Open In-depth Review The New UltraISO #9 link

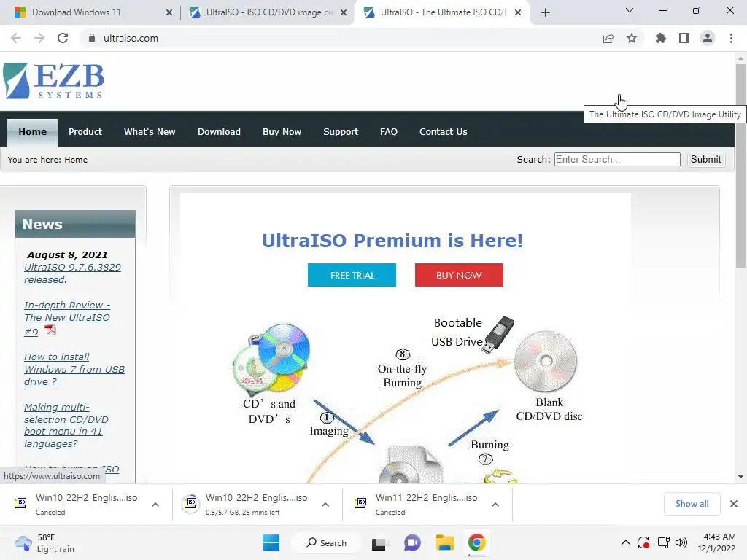point(67,318)
